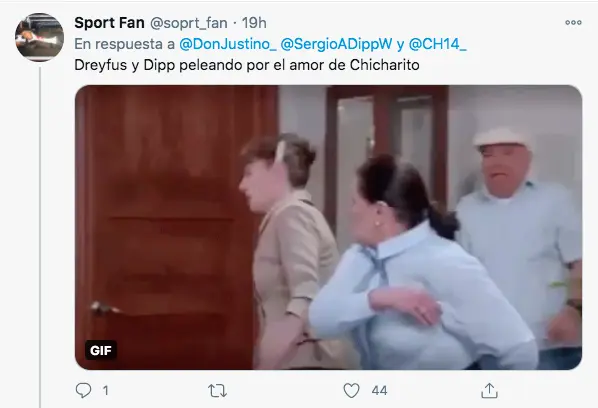Screen dimensions: 598x408
Task: Click the like count showing 44
Action: tap(379, 390)
